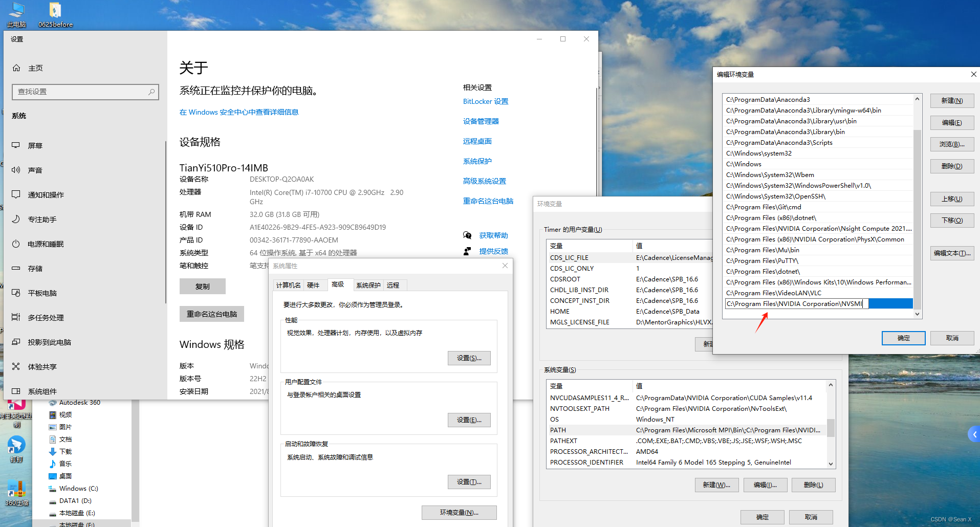Viewport: 980px width, 527px height.
Task: Select 视频 folder in Explorer tree
Action: [x=60, y=415]
